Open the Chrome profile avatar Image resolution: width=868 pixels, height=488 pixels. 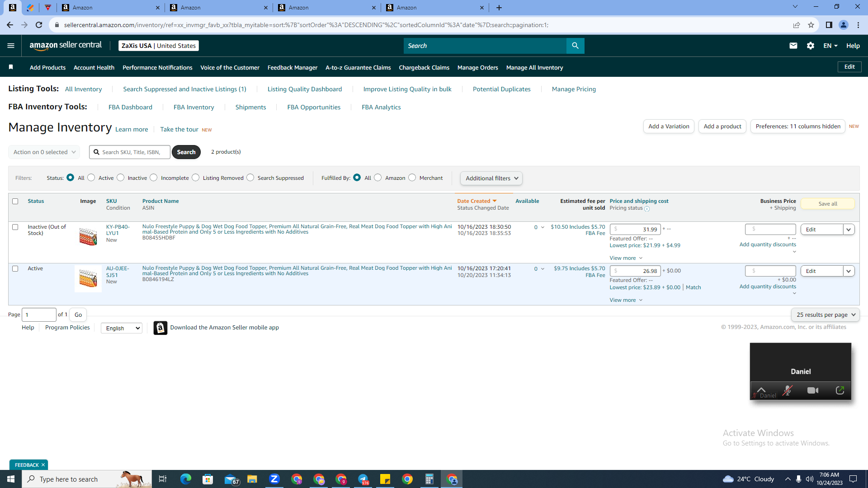click(x=843, y=25)
